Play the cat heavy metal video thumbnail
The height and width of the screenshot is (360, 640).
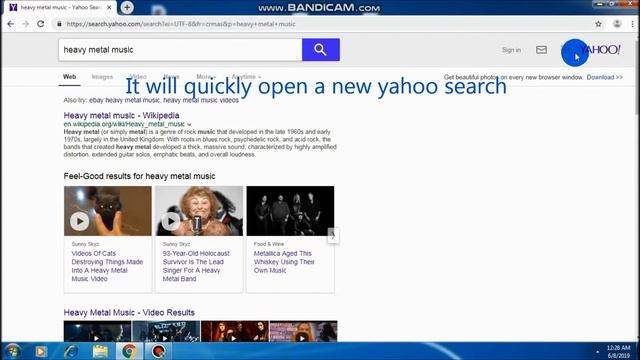click(108, 211)
